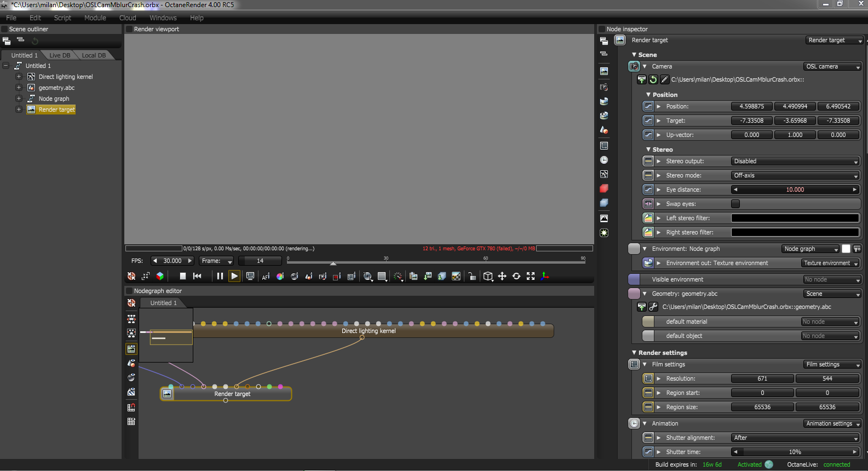Toggle the animation icon for Position attribute
The height and width of the screenshot is (471, 868).
(x=648, y=106)
